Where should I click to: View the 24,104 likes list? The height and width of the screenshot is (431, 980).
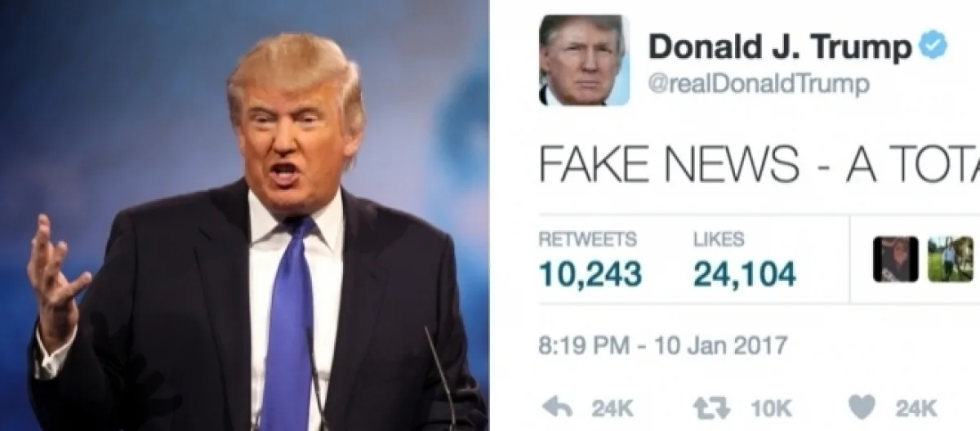(x=744, y=274)
